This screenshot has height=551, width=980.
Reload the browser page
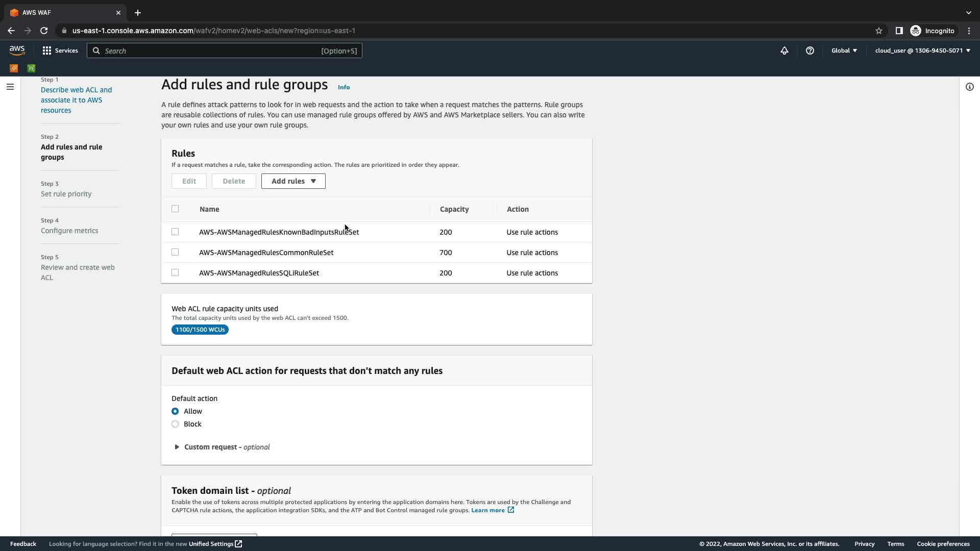tap(44, 31)
